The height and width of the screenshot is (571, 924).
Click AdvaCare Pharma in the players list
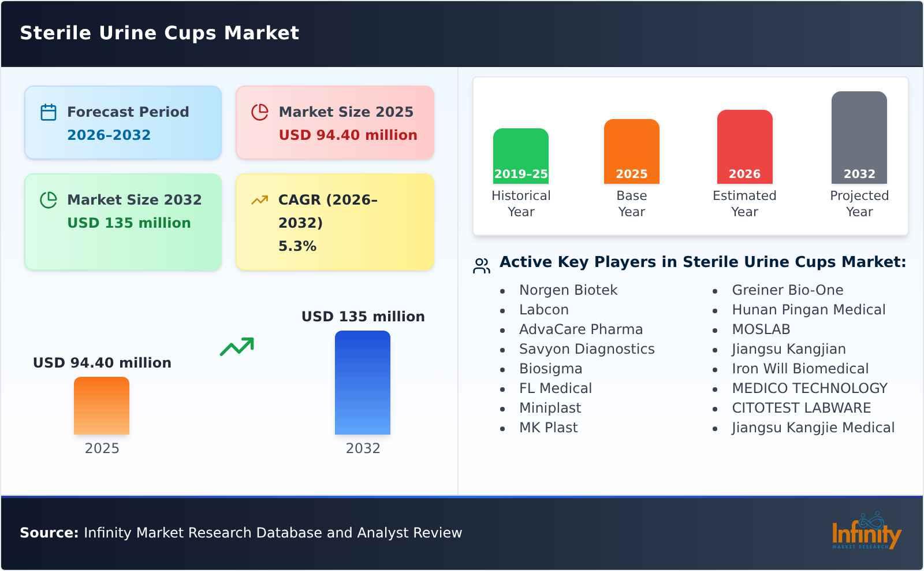(x=581, y=329)
